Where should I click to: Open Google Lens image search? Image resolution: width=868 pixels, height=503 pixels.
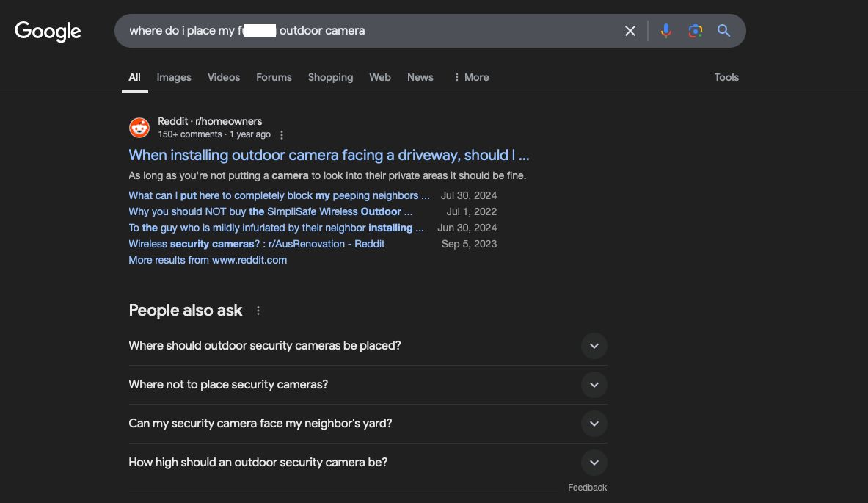pos(695,31)
